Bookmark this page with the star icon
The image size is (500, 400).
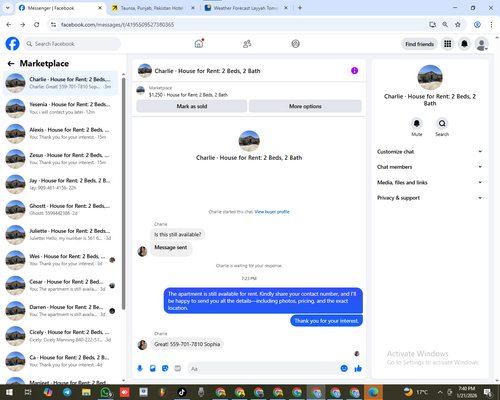pos(458,24)
